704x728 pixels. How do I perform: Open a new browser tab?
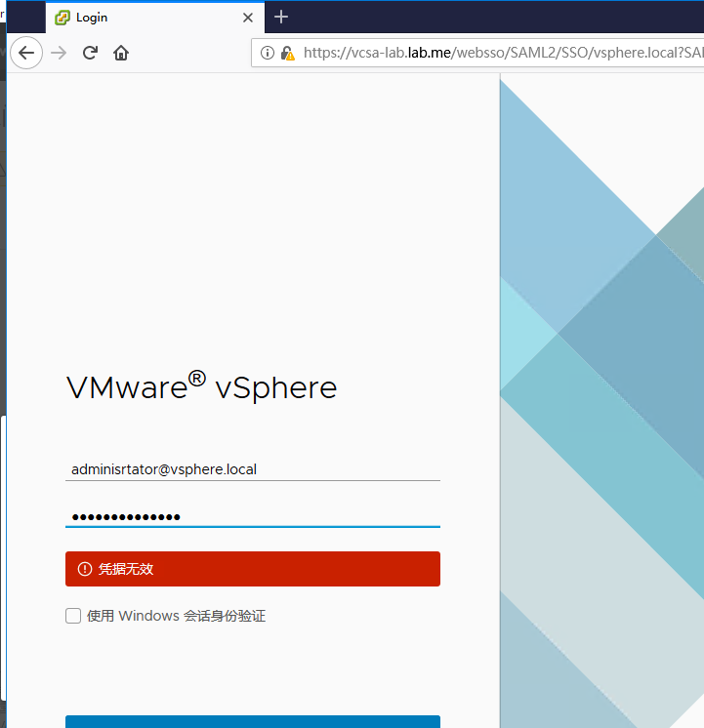pos(280,18)
